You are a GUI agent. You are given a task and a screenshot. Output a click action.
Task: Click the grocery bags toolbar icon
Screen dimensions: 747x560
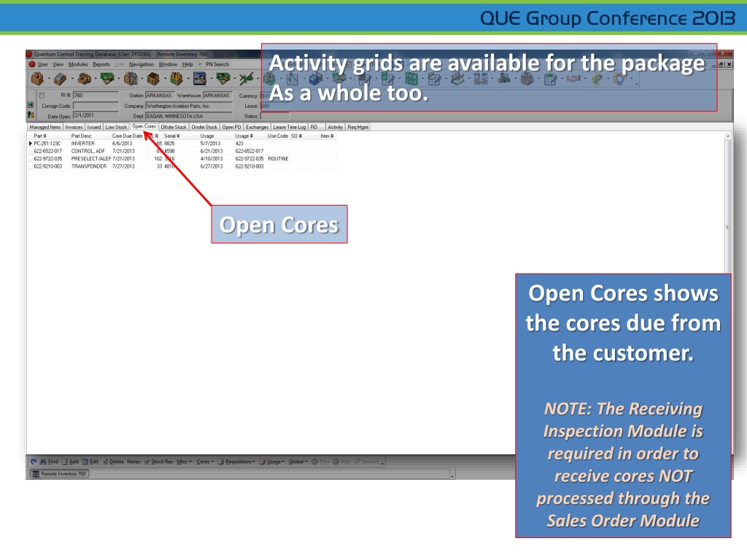pyautogui.click(x=131, y=79)
